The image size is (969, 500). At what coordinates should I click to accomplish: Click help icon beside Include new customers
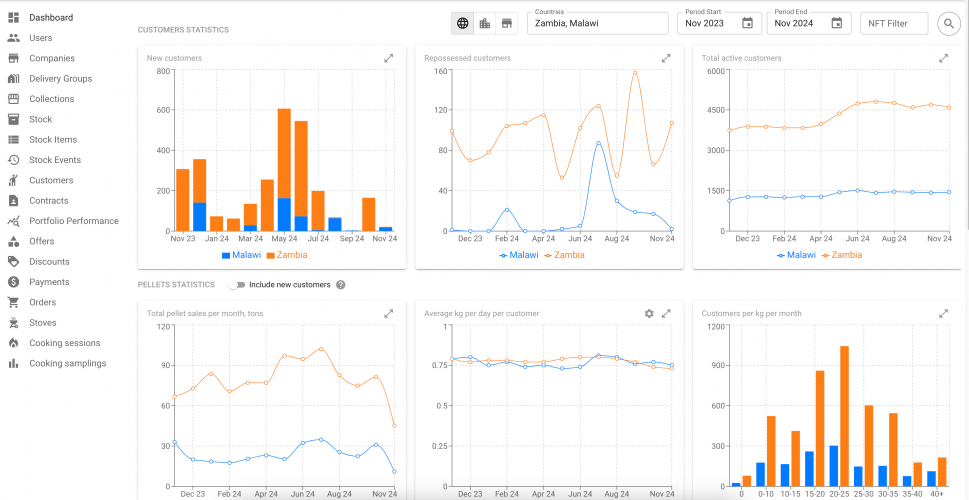(x=341, y=285)
